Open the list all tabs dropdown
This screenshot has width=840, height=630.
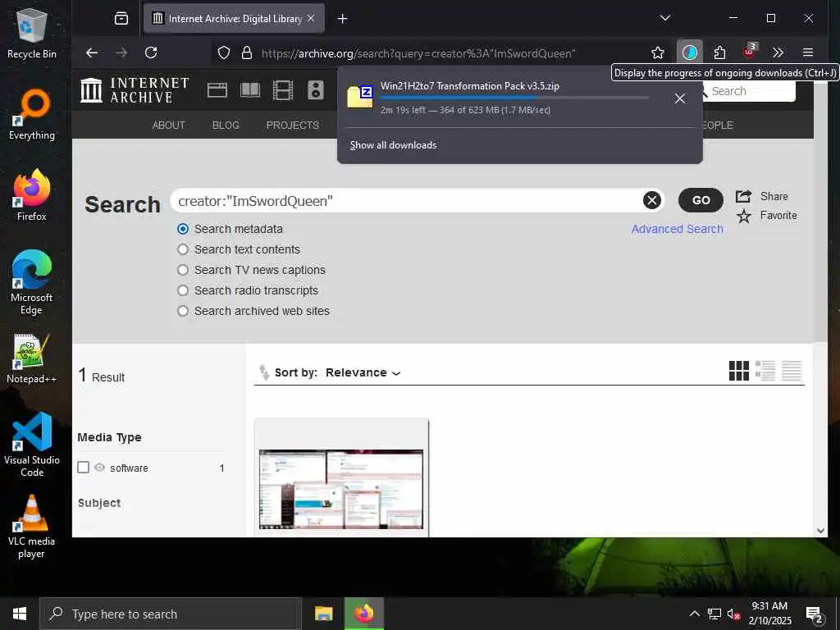(665, 18)
